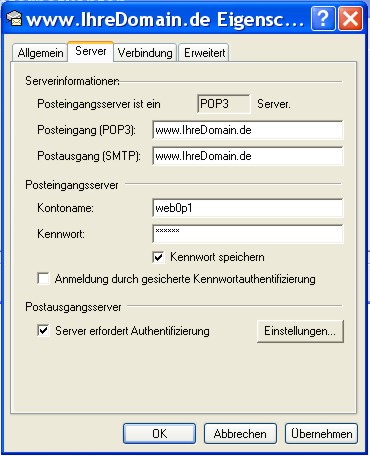Uncheck Server erfordert Authentifizierung
370x456 pixels.
click(x=43, y=331)
